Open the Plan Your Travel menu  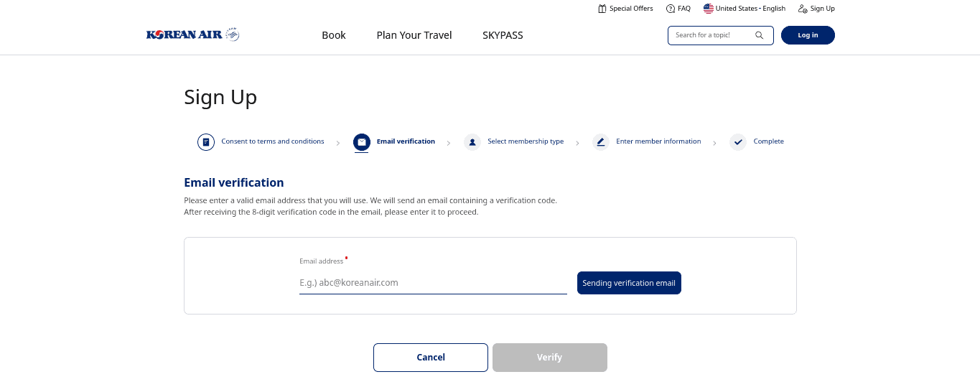pyautogui.click(x=414, y=35)
